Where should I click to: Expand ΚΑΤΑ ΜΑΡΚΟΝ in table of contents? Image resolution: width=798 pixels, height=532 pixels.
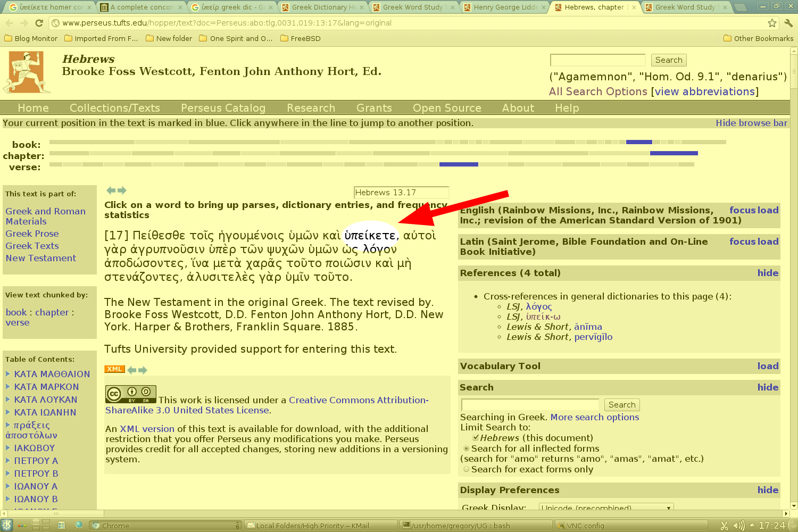click(x=8, y=386)
